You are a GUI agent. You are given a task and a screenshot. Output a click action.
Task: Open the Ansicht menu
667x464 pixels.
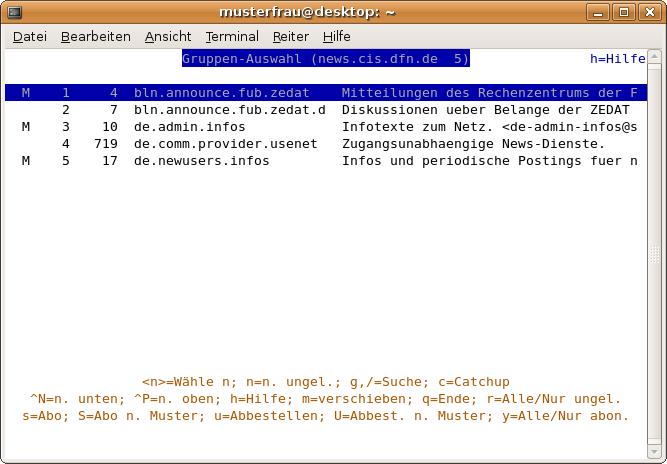coord(168,36)
